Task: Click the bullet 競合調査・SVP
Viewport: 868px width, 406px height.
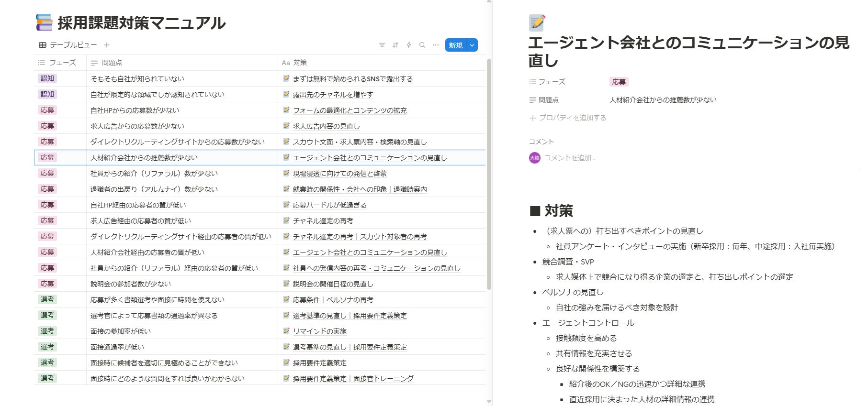Action: coord(568,262)
